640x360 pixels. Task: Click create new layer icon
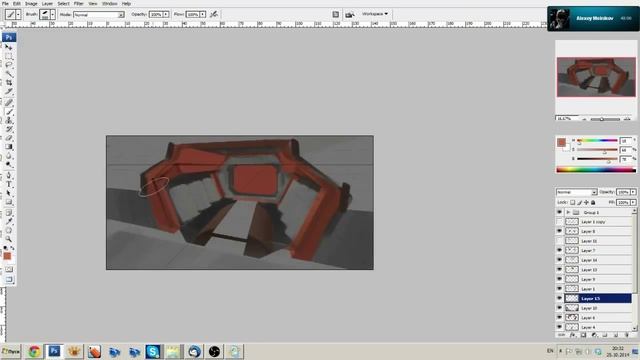point(616,335)
